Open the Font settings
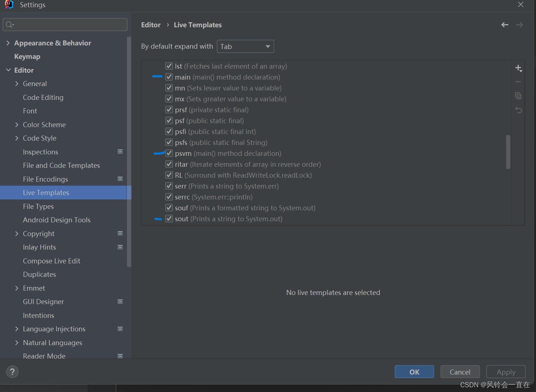The height and width of the screenshot is (392, 536). (30, 111)
